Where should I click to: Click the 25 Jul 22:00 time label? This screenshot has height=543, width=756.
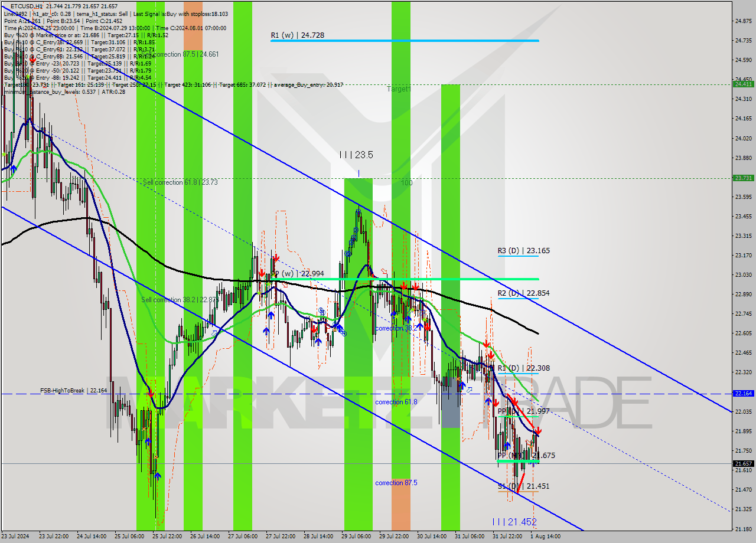point(167,537)
